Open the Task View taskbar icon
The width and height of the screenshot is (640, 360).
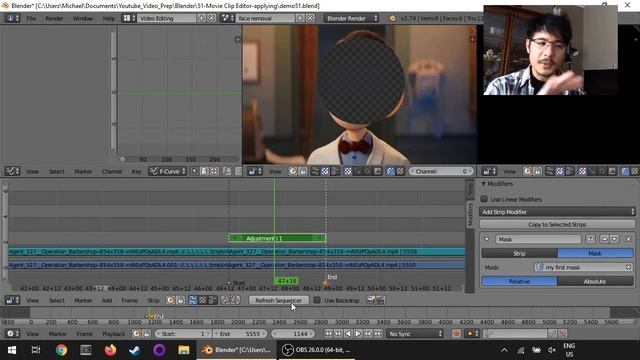tap(36, 350)
